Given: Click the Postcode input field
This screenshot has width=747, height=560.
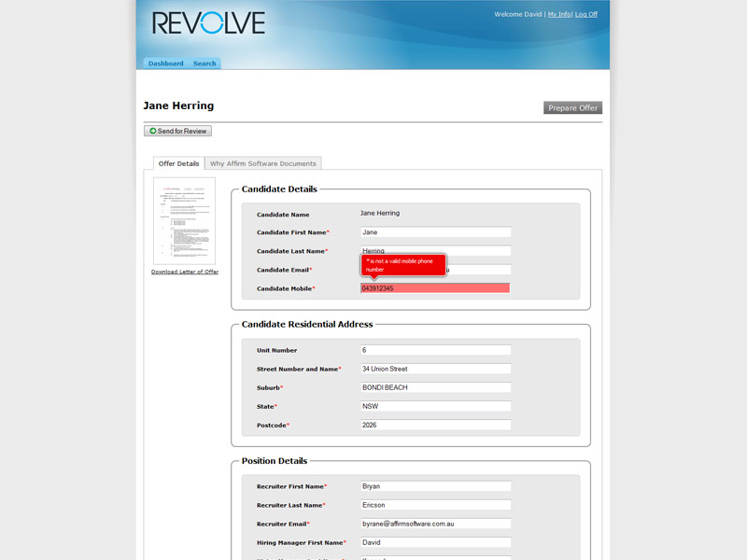Looking at the screenshot, I should tap(435, 426).
